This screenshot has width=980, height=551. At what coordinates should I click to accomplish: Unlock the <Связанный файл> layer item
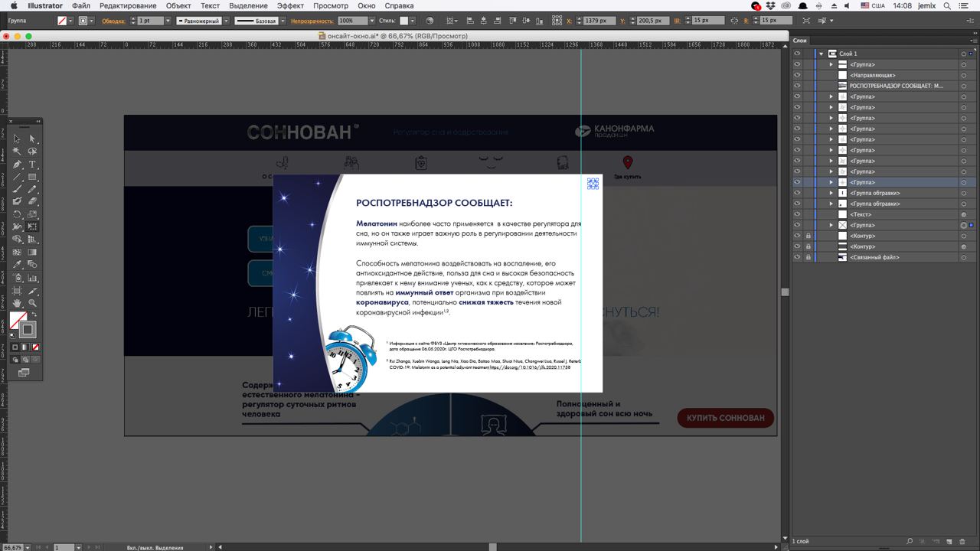[x=808, y=257]
